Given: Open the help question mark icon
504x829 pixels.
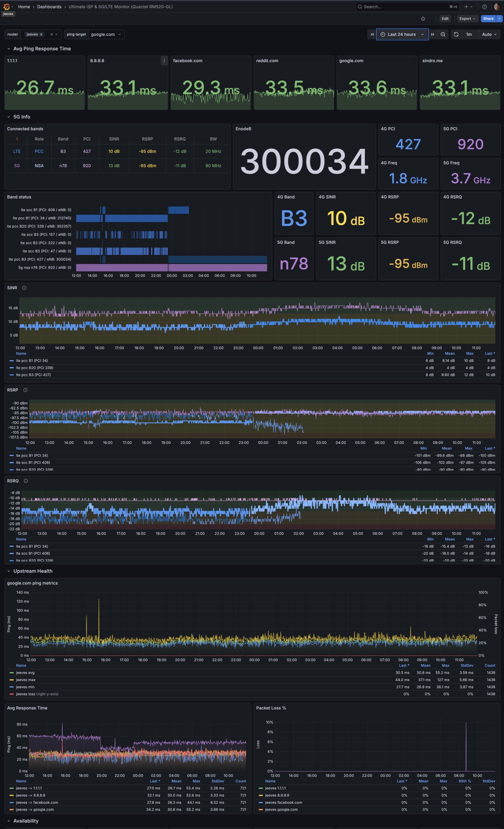Looking at the screenshot, I should (x=485, y=7).
